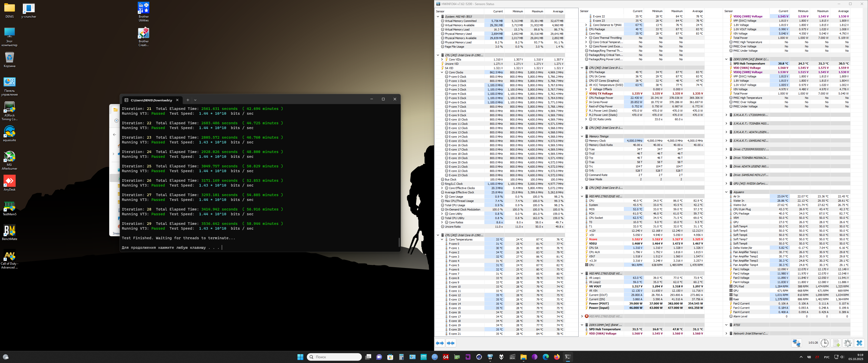Screen dimensions: 868x363
Task: Click Firefox icon in taskbar
Action: 557,357
